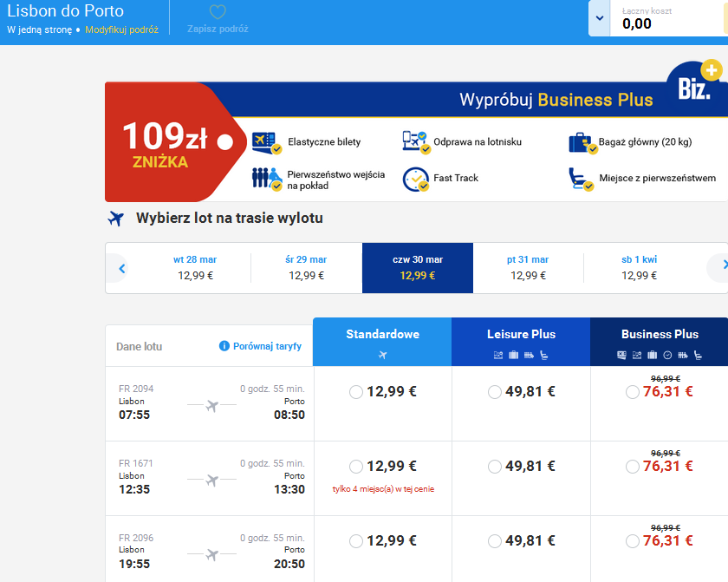The image size is (728, 582).
Task: Click the flight number FR 2094
Action: [136, 389]
